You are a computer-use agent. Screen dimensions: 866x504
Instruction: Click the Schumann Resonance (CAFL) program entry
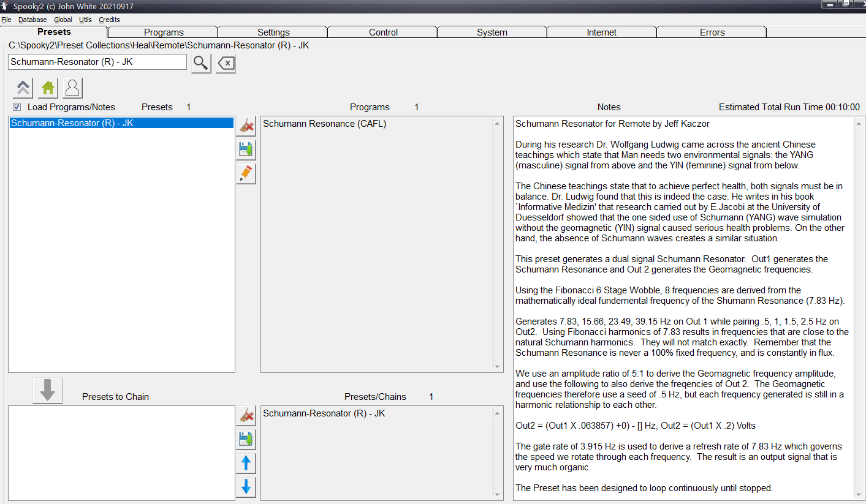coord(324,124)
